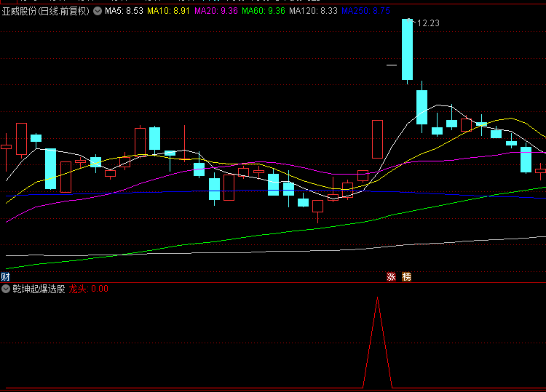Click the 12.23 high price label
Image resolution: width=546 pixels, height=392 pixels.
tap(428, 23)
